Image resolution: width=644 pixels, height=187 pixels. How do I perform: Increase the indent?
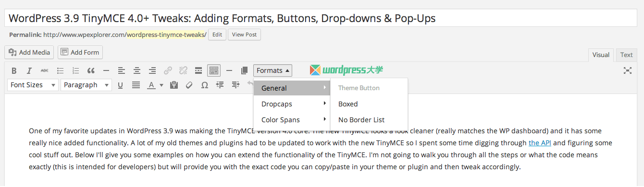235,85
